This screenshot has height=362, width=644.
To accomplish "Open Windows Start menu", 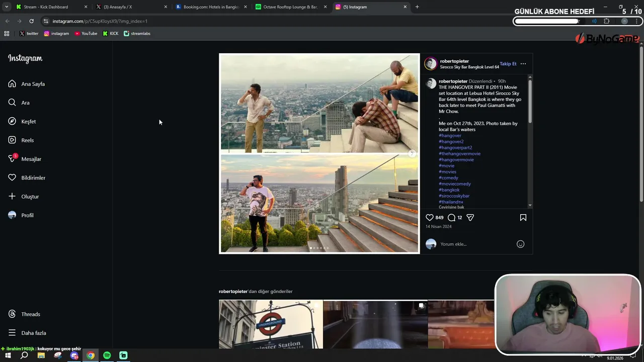I will (8, 355).
